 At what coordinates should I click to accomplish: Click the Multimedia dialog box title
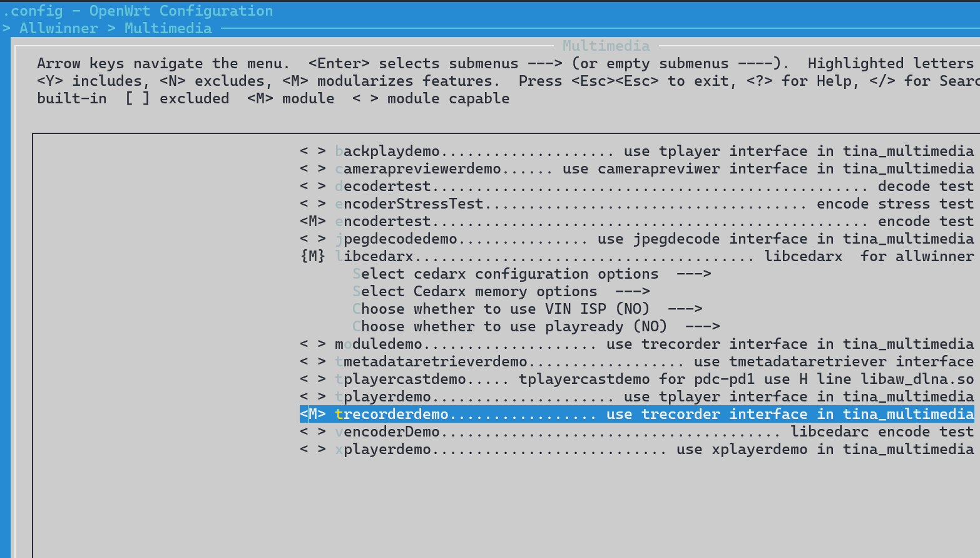(606, 46)
